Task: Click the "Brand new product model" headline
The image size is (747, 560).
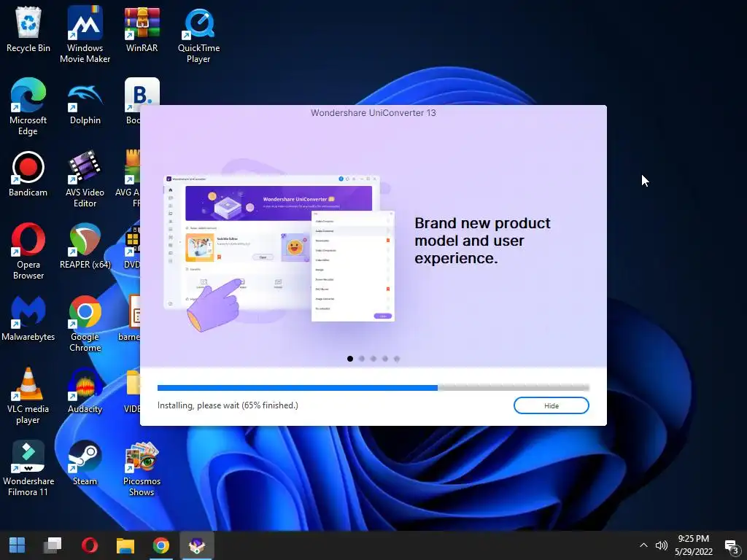Action: (x=482, y=241)
